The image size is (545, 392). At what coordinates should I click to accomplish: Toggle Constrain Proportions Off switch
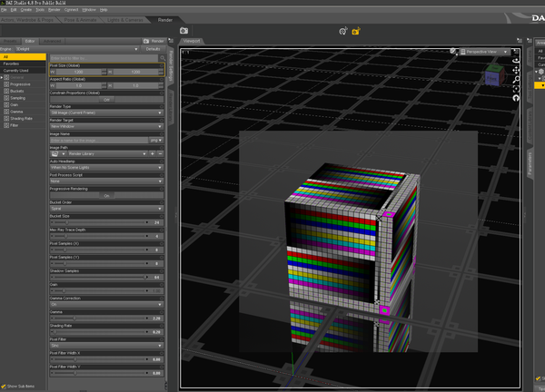(x=106, y=100)
